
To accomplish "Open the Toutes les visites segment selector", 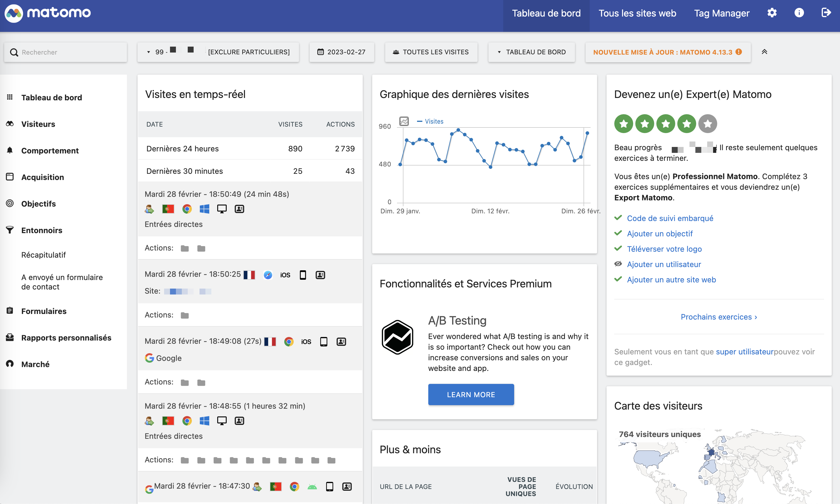I will tap(431, 52).
